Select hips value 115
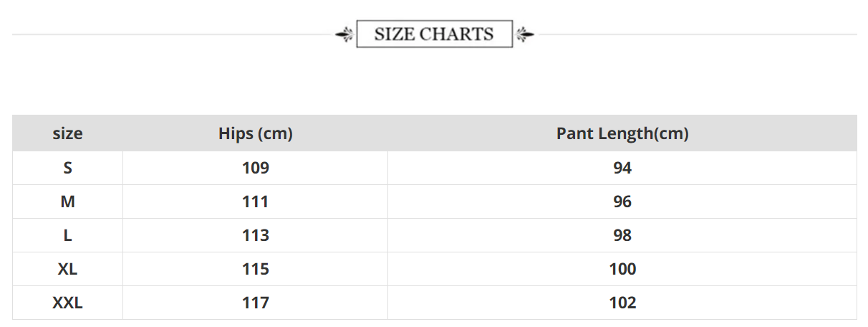The image size is (868, 327). (255, 269)
